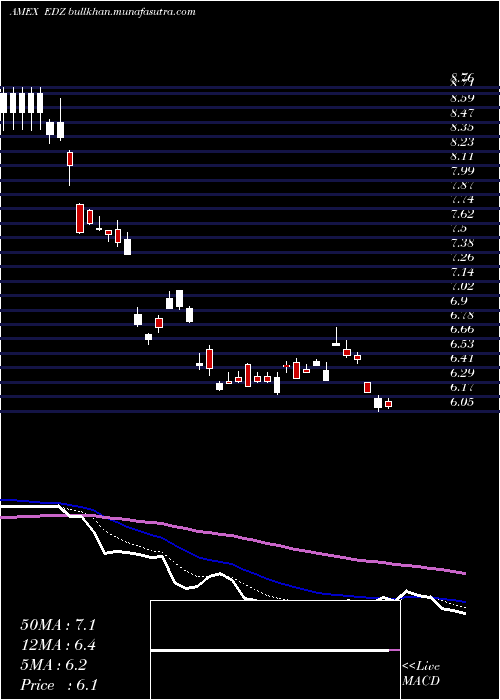The image size is (500, 700).
Task: Click the 12MA : 6.4 readout
Action: click(58, 645)
